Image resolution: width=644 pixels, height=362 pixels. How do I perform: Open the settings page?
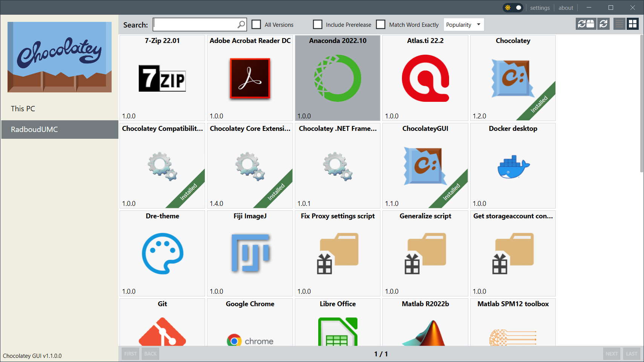[540, 8]
